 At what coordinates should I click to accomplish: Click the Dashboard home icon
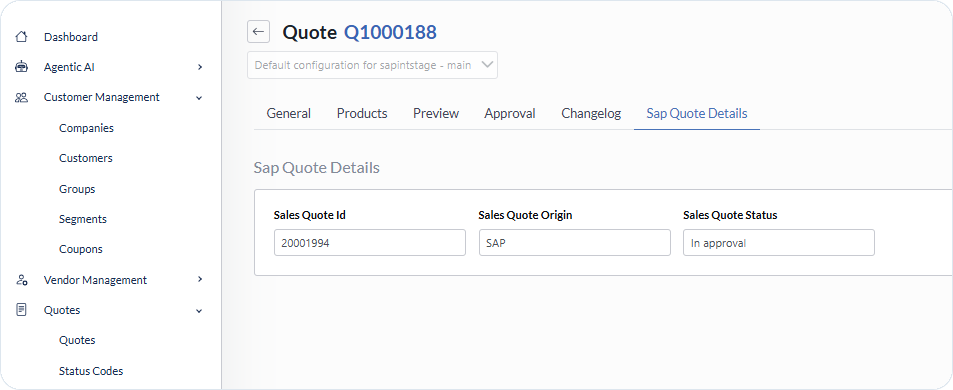[21, 37]
